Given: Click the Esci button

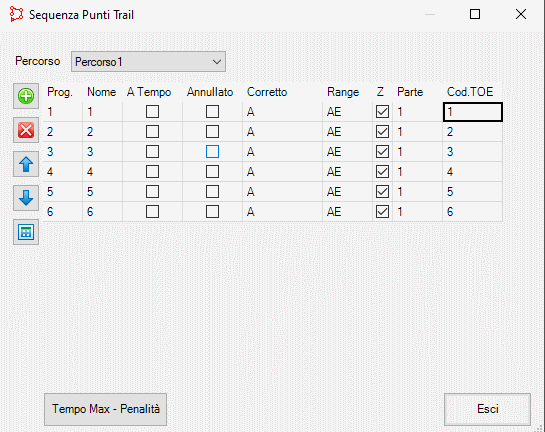Looking at the screenshot, I should click(487, 409).
